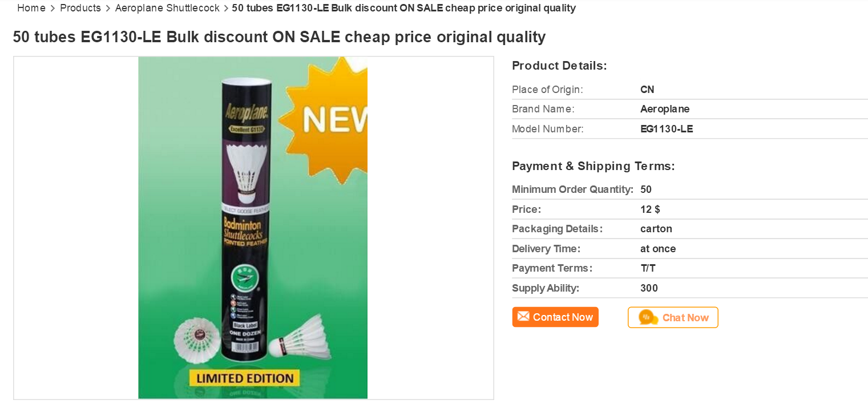
Task: Click the LIMITED EDITION yellow banner
Action: point(244,378)
